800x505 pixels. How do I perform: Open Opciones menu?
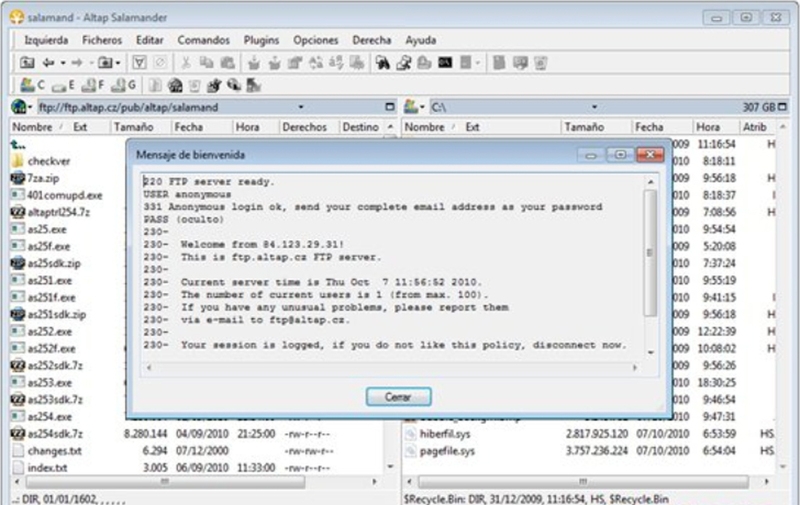point(315,40)
